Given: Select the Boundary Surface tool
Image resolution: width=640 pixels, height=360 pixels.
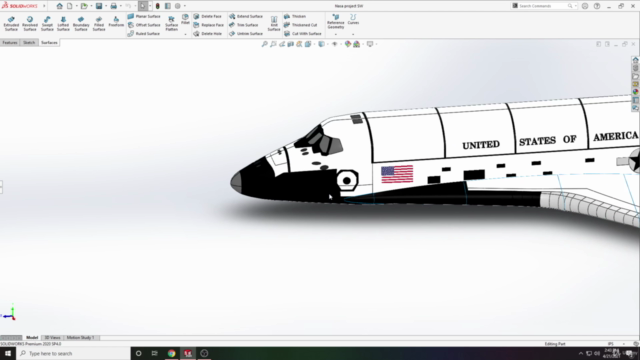Looking at the screenshot, I should pos(81,24).
